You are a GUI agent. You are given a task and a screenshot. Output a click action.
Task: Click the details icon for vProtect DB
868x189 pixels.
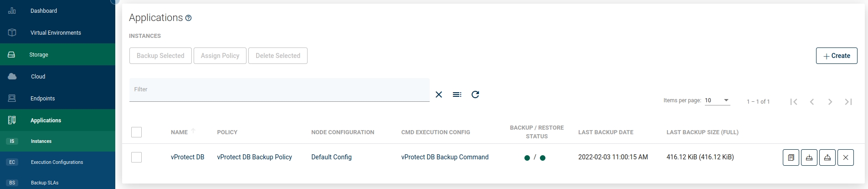pyautogui.click(x=791, y=157)
